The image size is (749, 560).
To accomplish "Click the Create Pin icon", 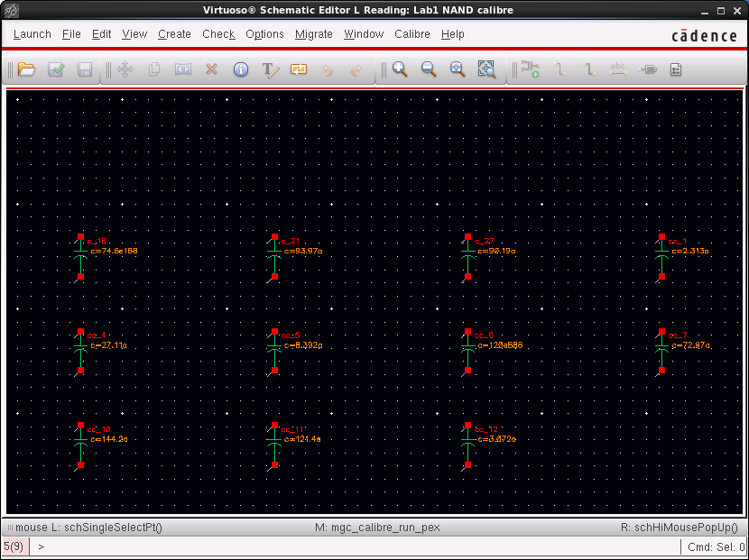I will pyautogui.click(x=647, y=69).
